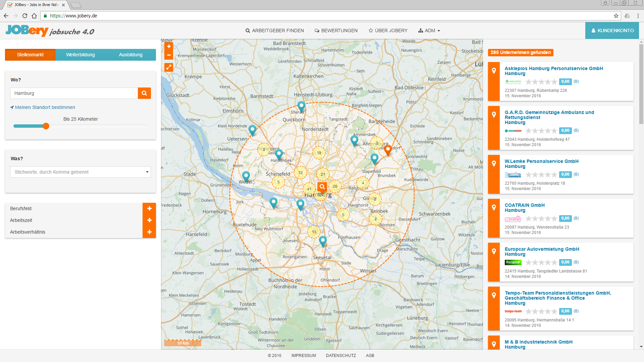This screenshot has height=362, width=644.
Task: Open the Impressum footer link
Action: coord(303,355)
